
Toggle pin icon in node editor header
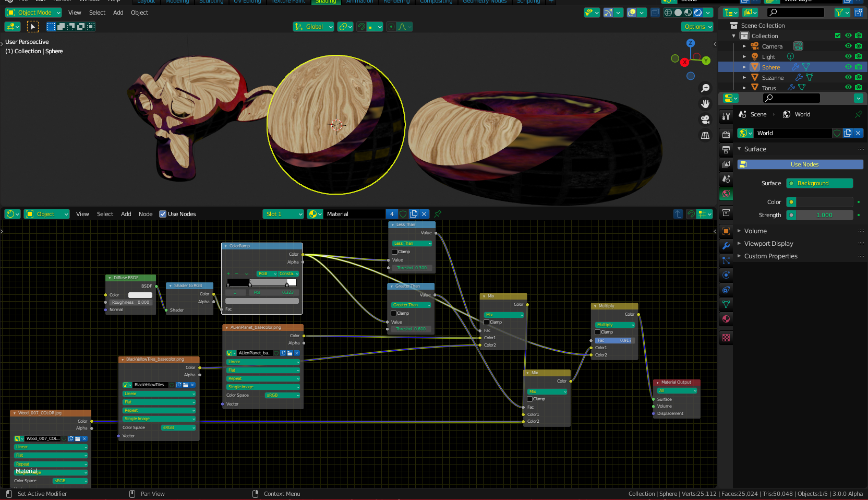point(438,214)
